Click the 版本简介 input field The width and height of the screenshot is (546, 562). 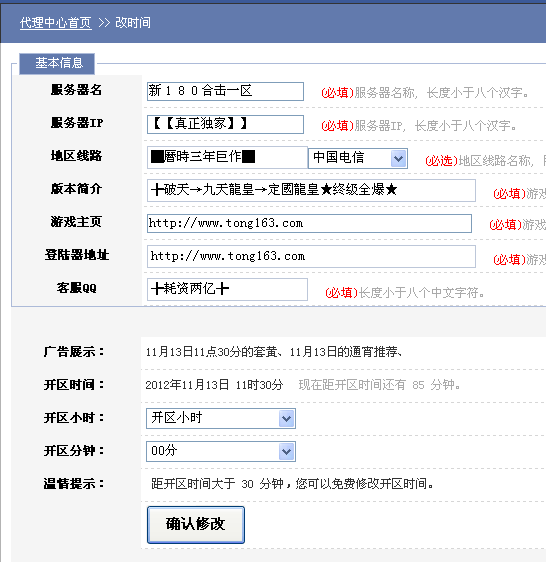click(x=311, y=190)
